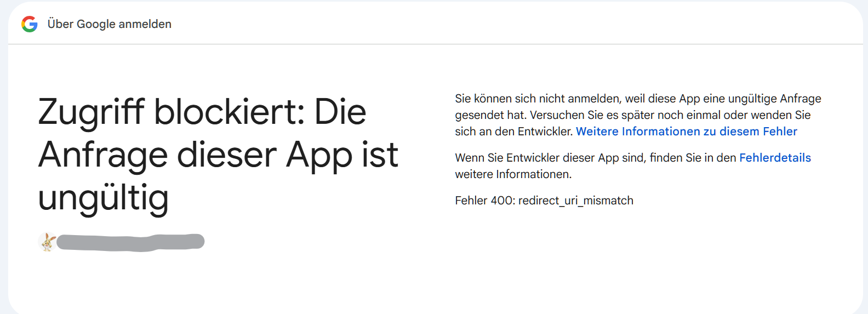Click the "sich an den Entwickler." text

pyautogui.click(x=513, y=132)
